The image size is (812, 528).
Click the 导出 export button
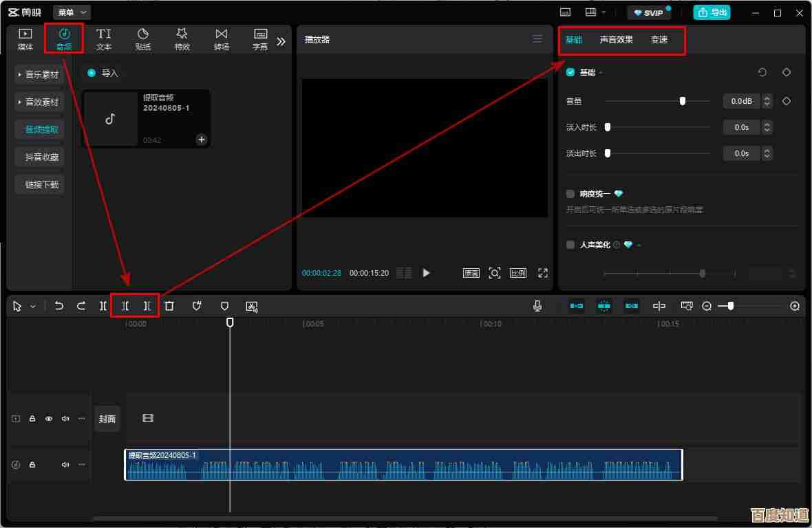point(712,12)
